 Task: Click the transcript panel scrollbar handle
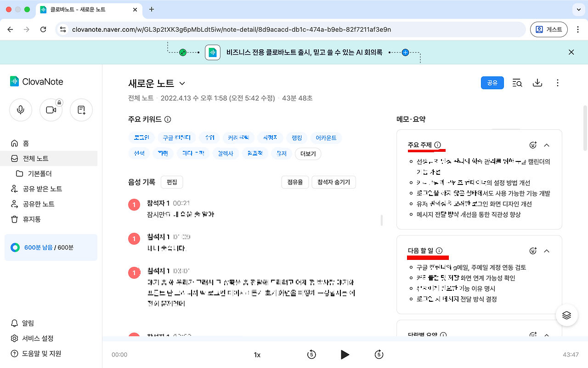tap(382, 220)
